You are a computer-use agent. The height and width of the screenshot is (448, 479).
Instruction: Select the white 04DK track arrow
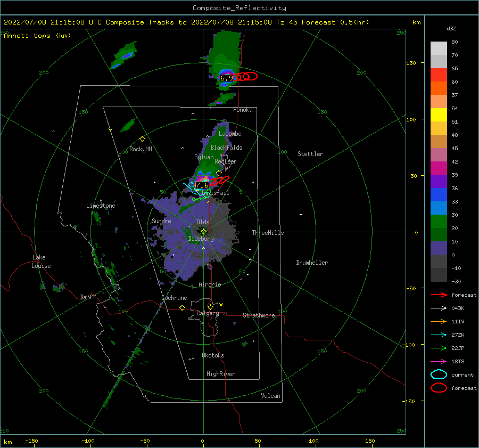click(x=439, y=308)
